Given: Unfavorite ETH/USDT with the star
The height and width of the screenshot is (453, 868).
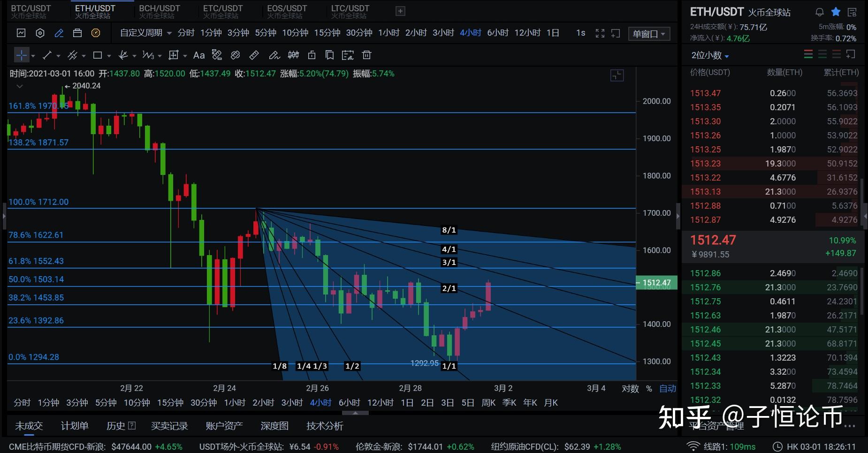Looking at the screenshot, I should point(836,12).
